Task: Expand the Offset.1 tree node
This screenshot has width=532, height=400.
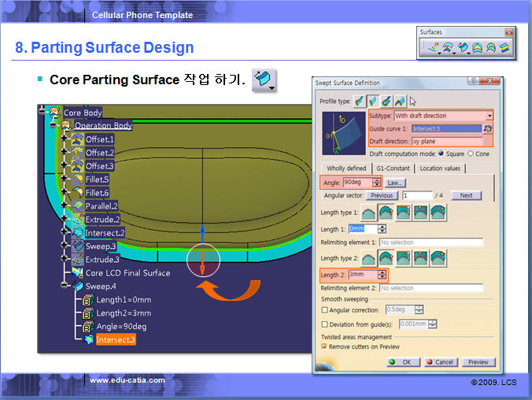Action: [65, 139]
